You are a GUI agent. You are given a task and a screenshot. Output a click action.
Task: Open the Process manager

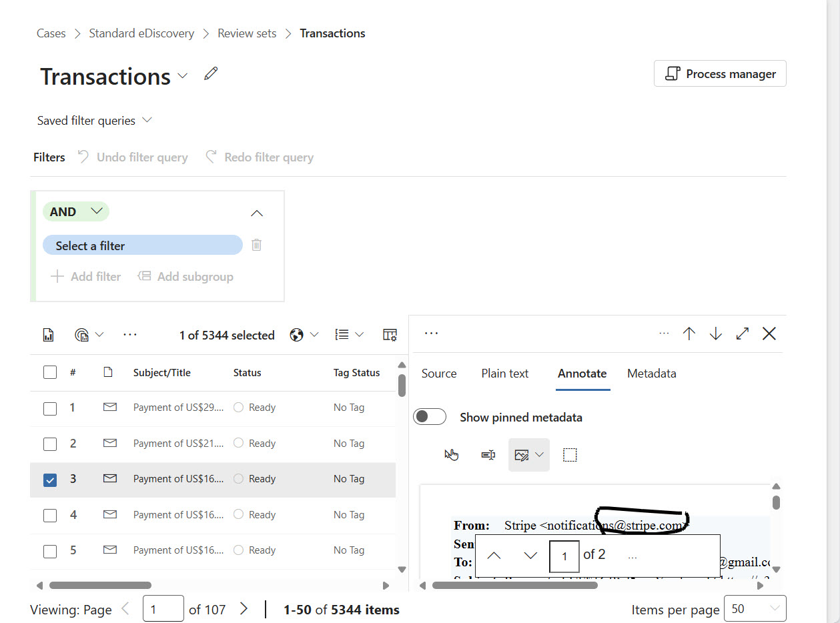tap(720, 73)
